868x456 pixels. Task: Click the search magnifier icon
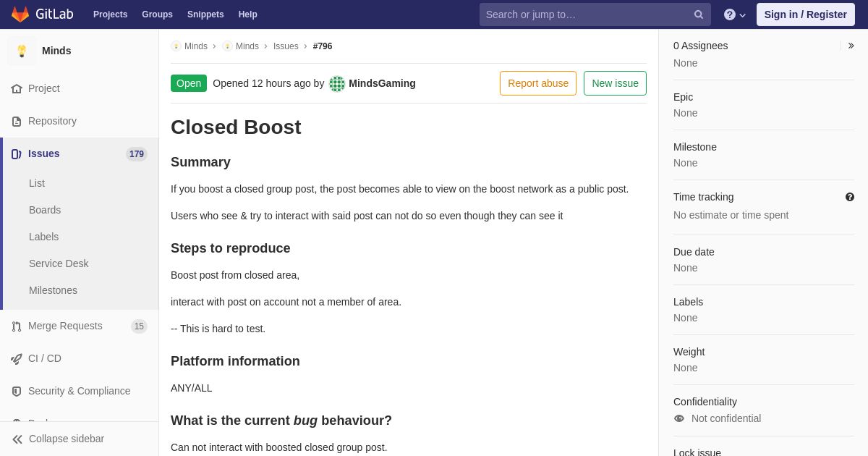699,14
